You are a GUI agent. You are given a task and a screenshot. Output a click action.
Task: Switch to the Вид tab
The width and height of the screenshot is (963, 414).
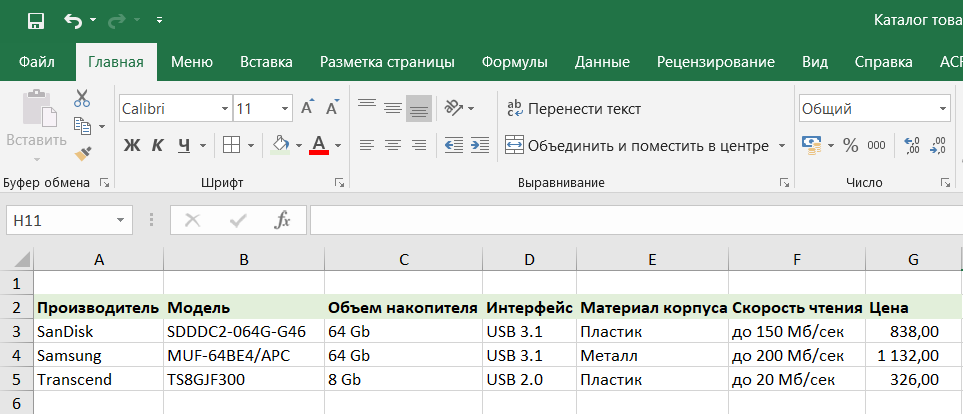pyautogui.click(x=815, y=62)
